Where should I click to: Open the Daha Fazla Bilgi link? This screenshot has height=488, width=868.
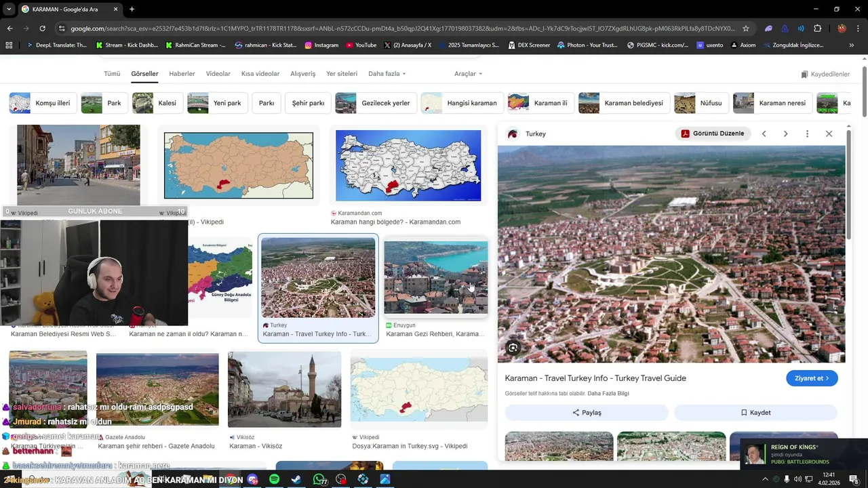click(x=608, y=393)
